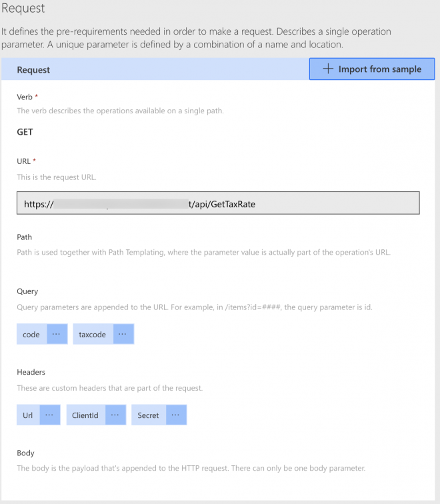This screenshot has width=440, height=504.
Task: Open the taxcode parameter ellipsis menu
Action: 123,334
